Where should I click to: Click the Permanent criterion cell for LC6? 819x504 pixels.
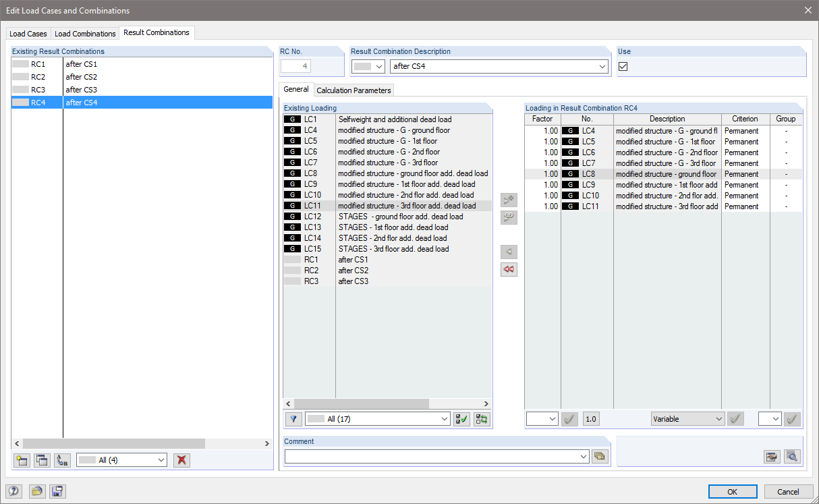click(x=745, y=152)
